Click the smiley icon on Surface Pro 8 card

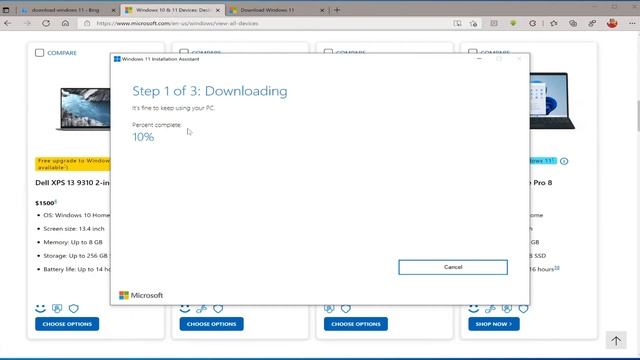[x=473, y=309]
